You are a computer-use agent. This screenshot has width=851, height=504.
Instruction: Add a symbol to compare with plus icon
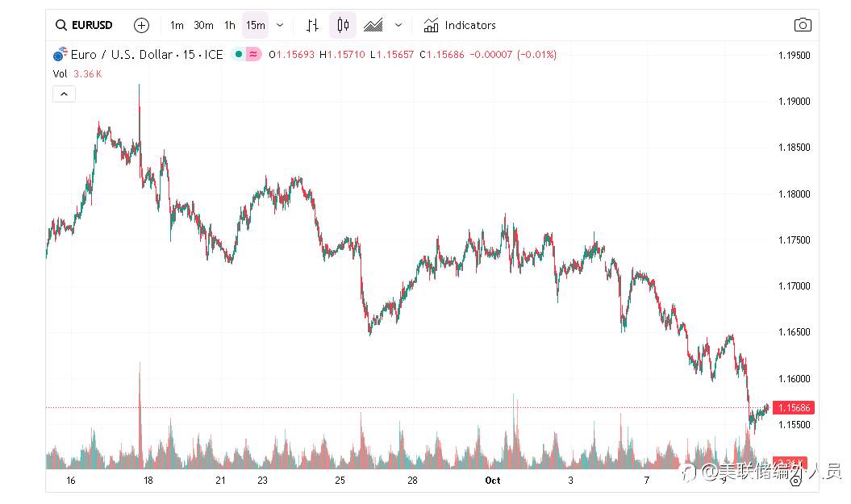tap(141, 25)
